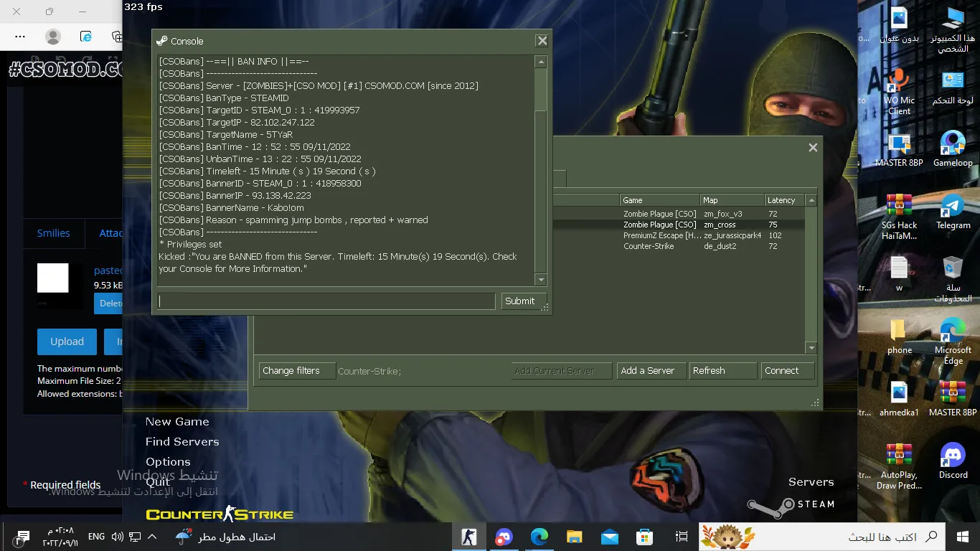
Task: Close the Console window
Action: tap(542, 42)
